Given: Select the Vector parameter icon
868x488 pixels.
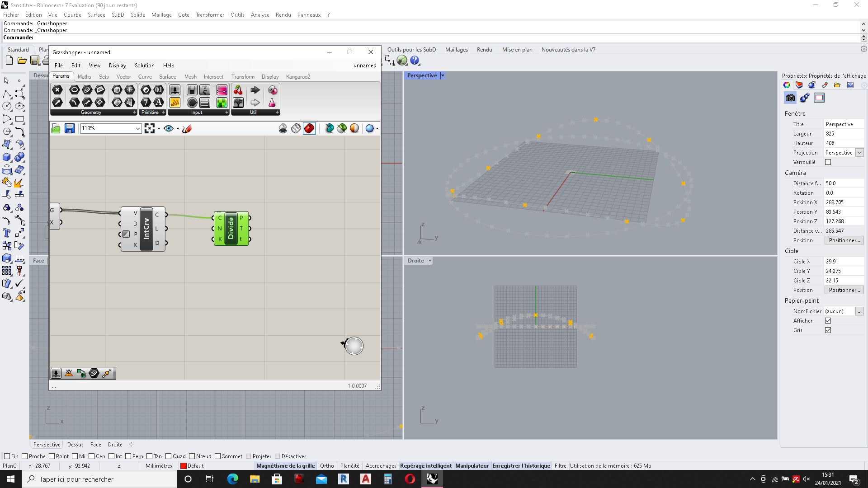Looking at the screenshot, I should pyautogui.click(x=57, y=103).
